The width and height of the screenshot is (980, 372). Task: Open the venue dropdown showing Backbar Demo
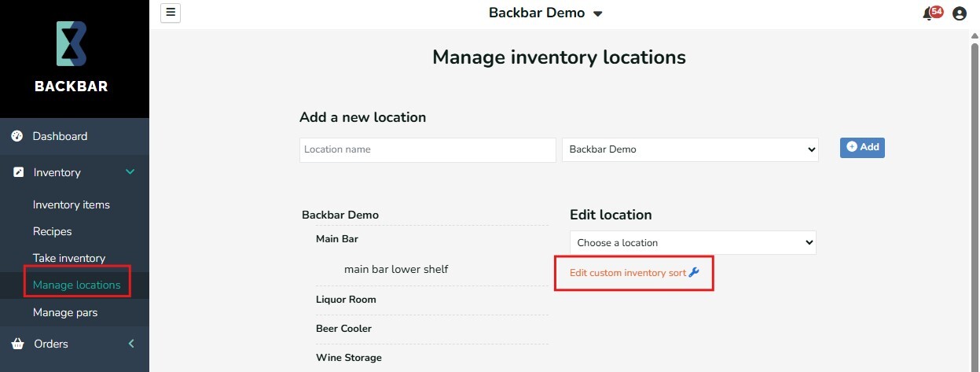[x=690, y=149]
